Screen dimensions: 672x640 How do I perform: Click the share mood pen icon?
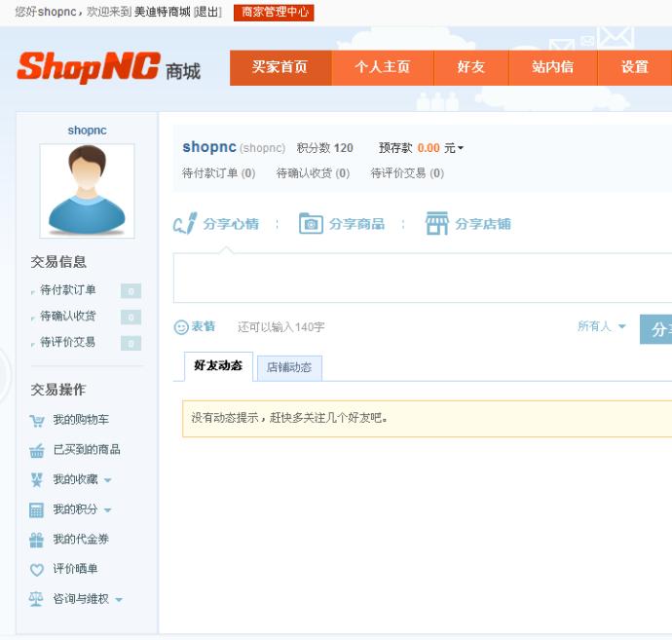click(185, 223)
